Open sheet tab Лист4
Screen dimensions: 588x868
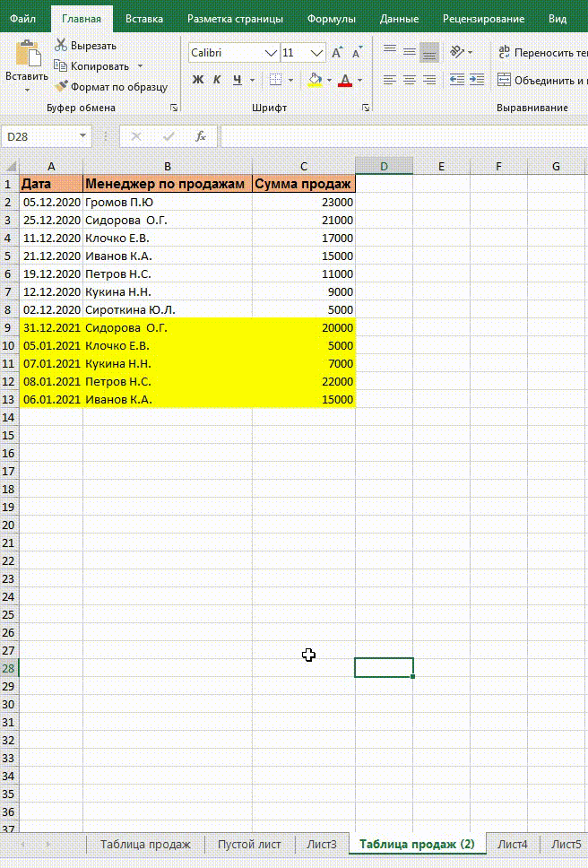click(x=512, y=844)
